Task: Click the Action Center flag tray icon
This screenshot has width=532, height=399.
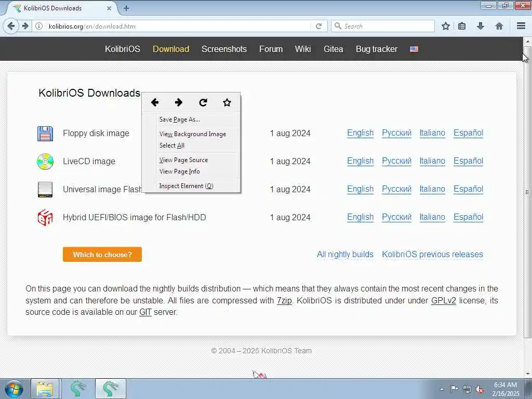Action: click(454, 389)
